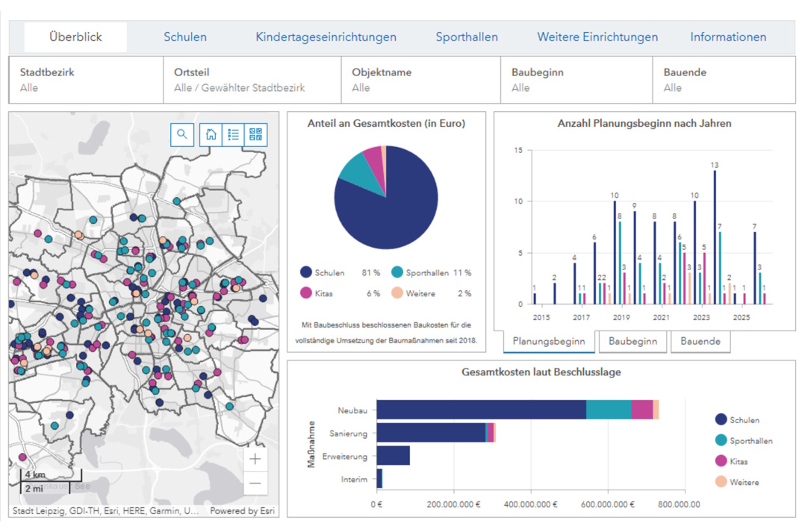
Task: Go to the Sporthallen tab
Action: 467,37
